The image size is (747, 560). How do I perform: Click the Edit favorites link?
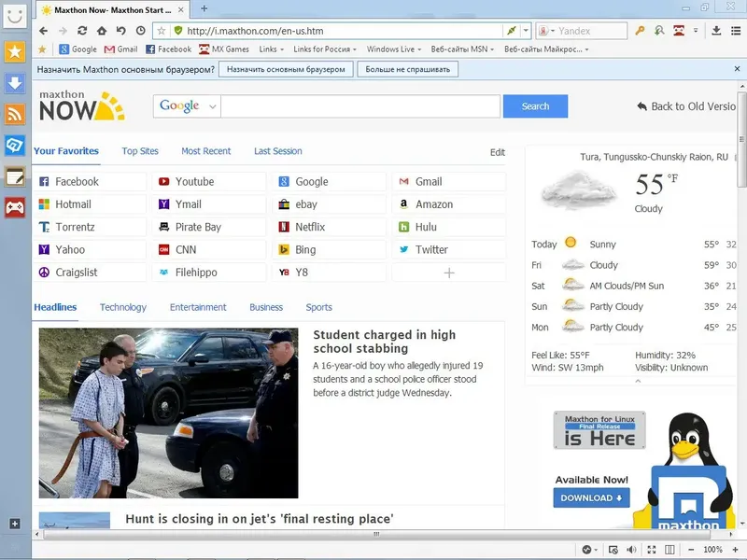498,152
